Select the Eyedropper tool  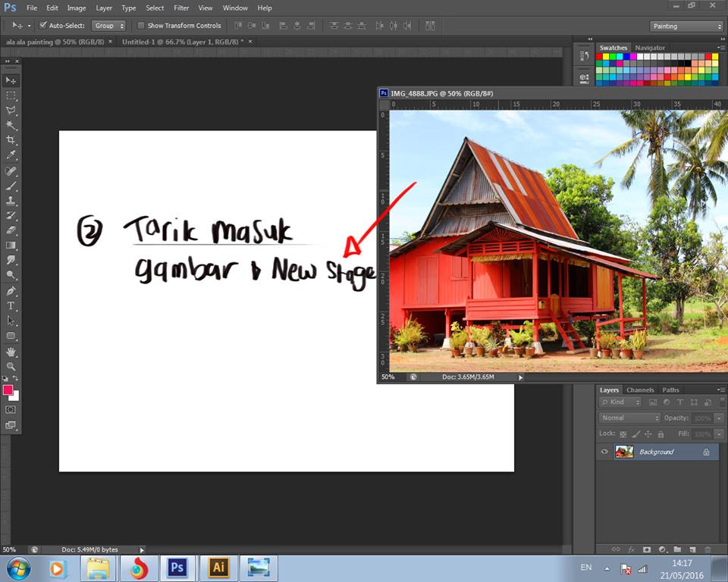[11, 155]
